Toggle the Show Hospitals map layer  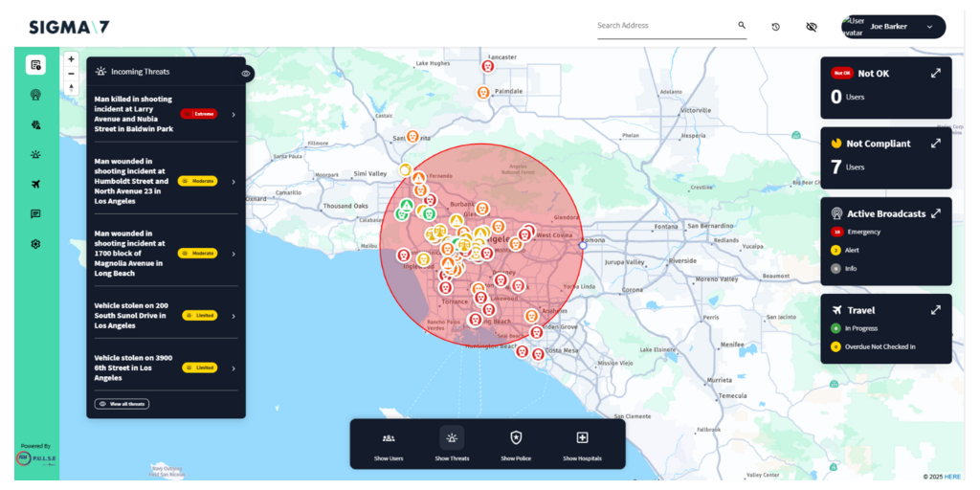pos(582,444)
